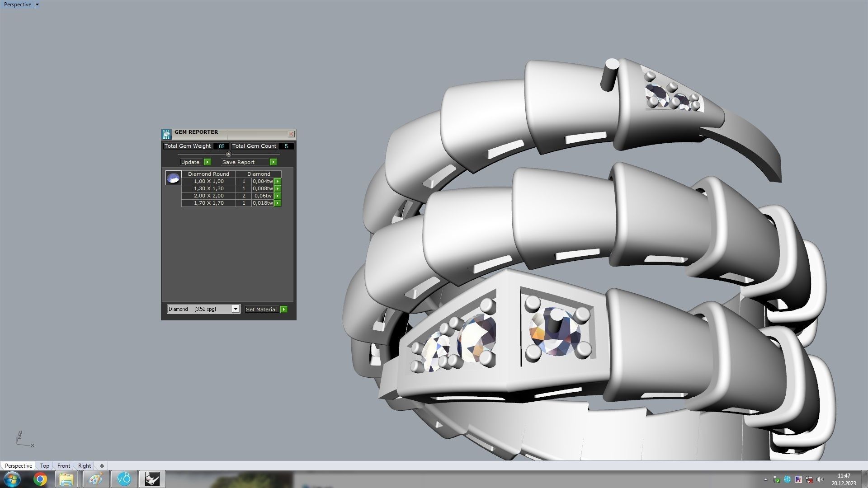Click the quantity 2 cell in table
Image resolution: width=868 pixels, height=488 pixels.
(x=244, y=196)
